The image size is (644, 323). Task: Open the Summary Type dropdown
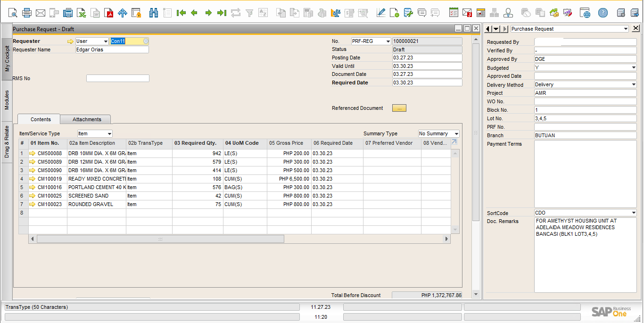(x=456, y=134)
